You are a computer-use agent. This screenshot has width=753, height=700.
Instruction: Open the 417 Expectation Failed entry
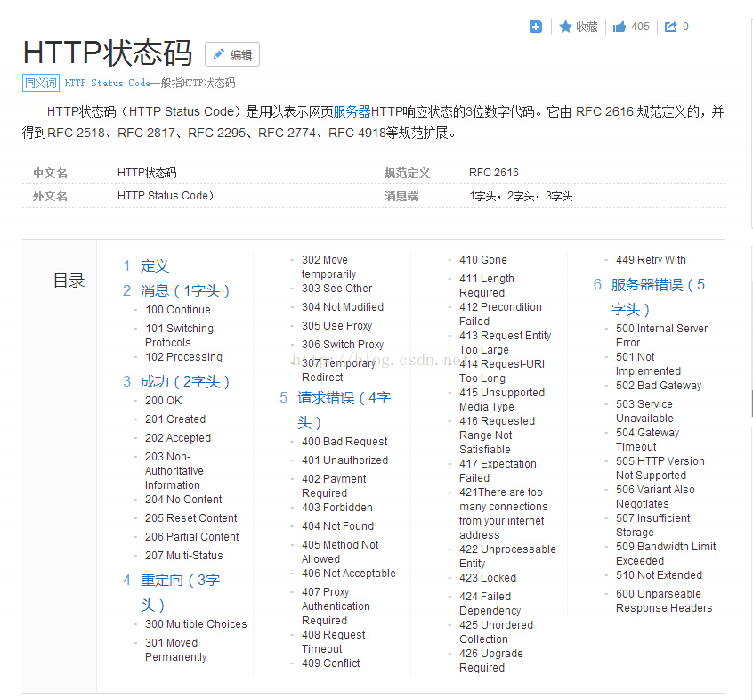click(498, 471)
